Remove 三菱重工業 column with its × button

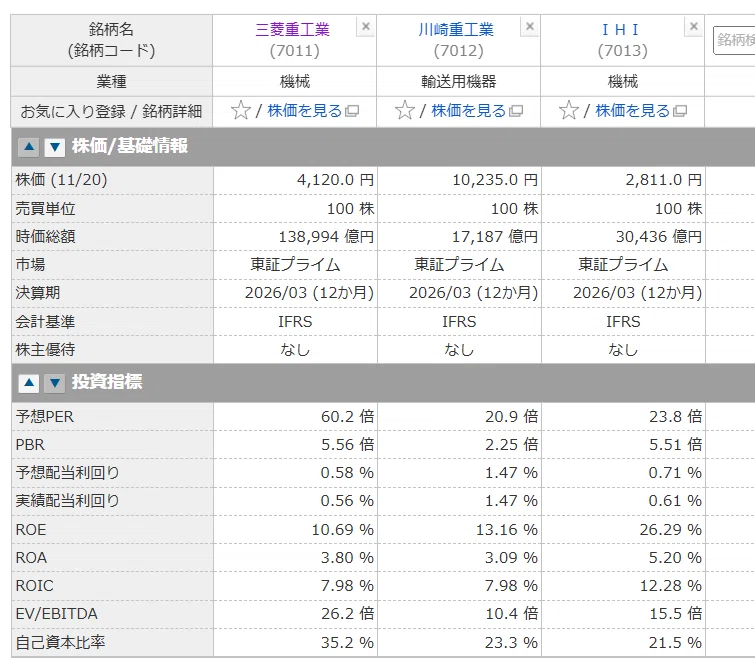(x=366, y=26)
